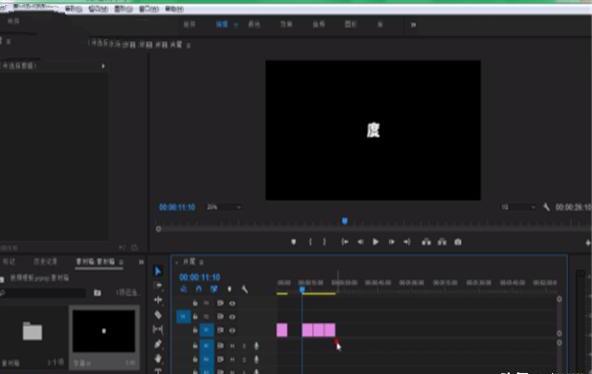Click the project panel search field
Image resolution: width=592 pixels, height=374 pixels.
(43, 293)
